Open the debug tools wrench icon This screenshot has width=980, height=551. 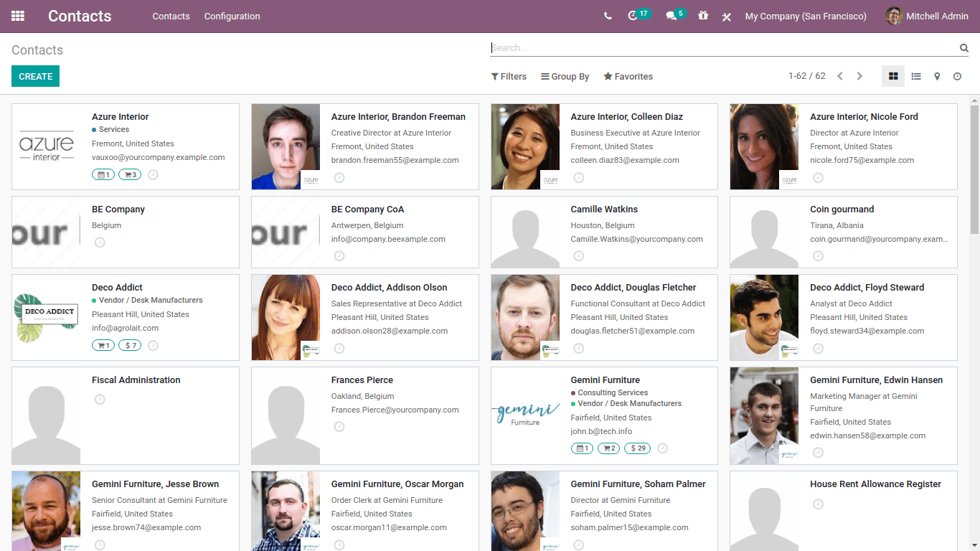tap(727, 17)
